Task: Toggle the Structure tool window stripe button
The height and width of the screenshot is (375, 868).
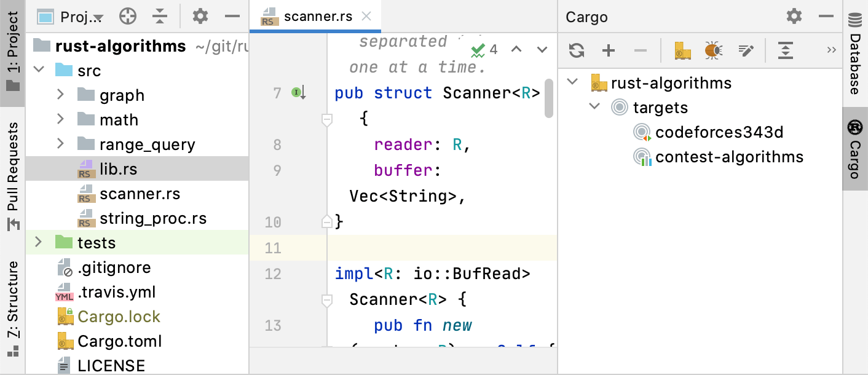Action: (12, 308)
